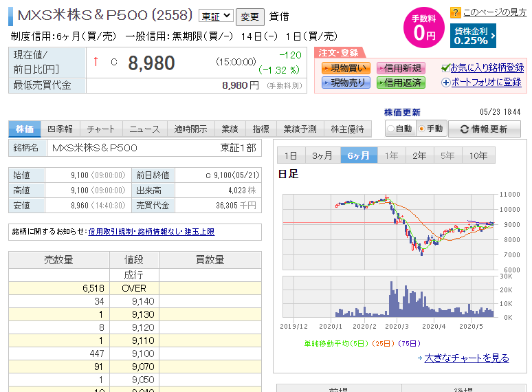The image size is (532, 392).
Task: Switch to the 株主優待 tab
Action: tap(347, 129)
